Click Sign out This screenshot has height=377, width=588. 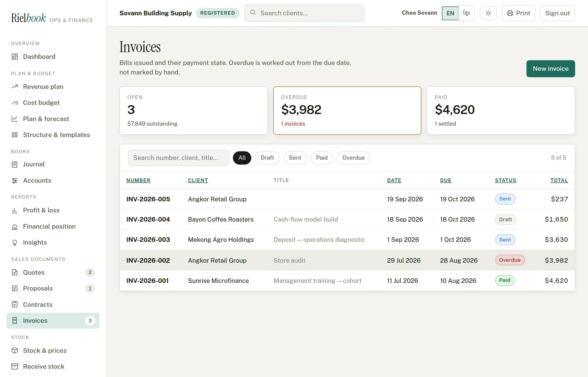[x=557, y=13]
